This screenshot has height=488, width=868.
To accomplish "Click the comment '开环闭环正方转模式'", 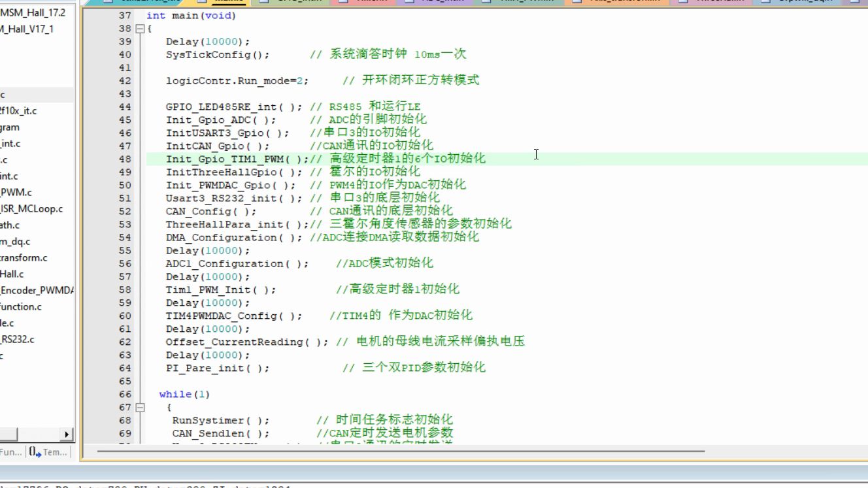I will [420, 81].
